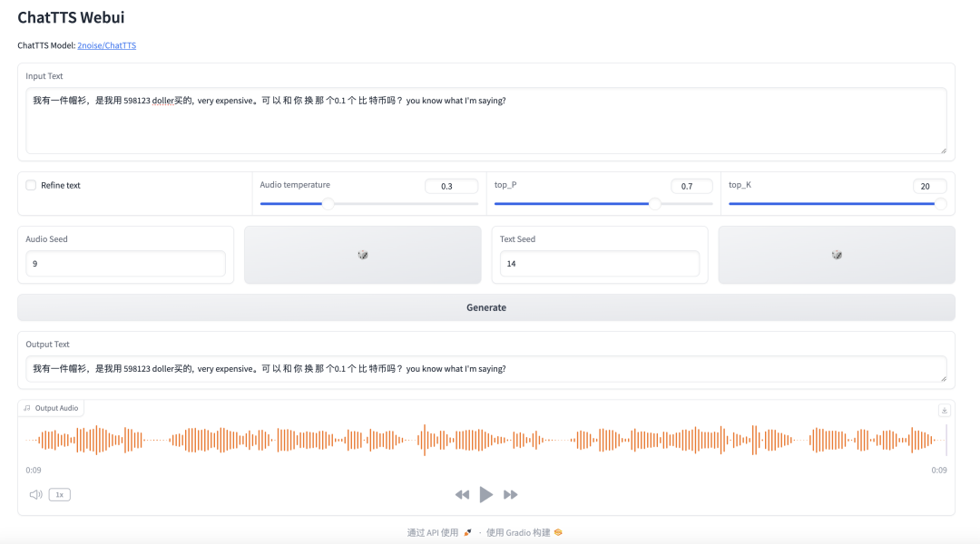Click the Text Seed dice randomize button
980x544 pixels.
(837, 255)
